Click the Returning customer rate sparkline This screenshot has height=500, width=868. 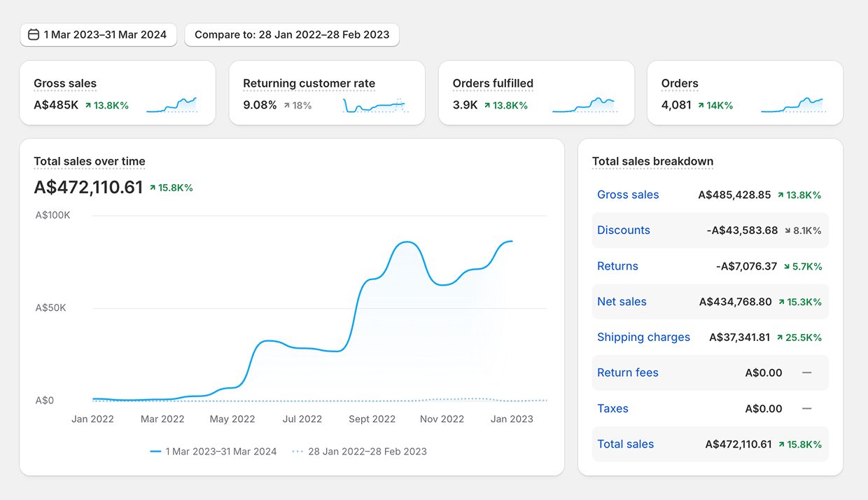(x=374, y=106)
